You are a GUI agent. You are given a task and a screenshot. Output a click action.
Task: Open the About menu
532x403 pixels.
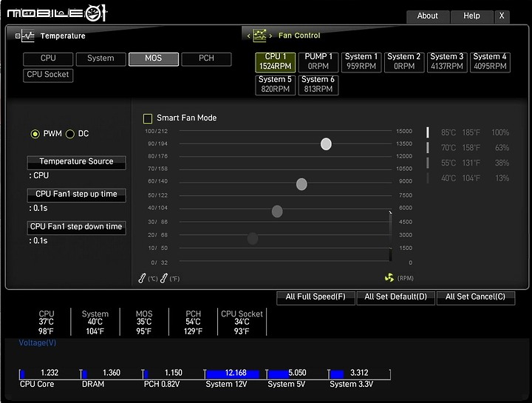point(428,16)
